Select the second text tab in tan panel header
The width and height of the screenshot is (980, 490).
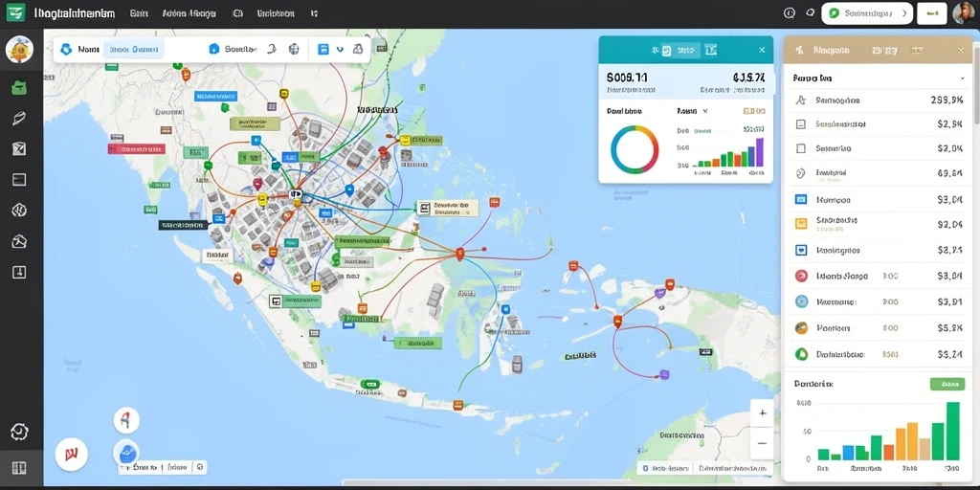point(884,50)
